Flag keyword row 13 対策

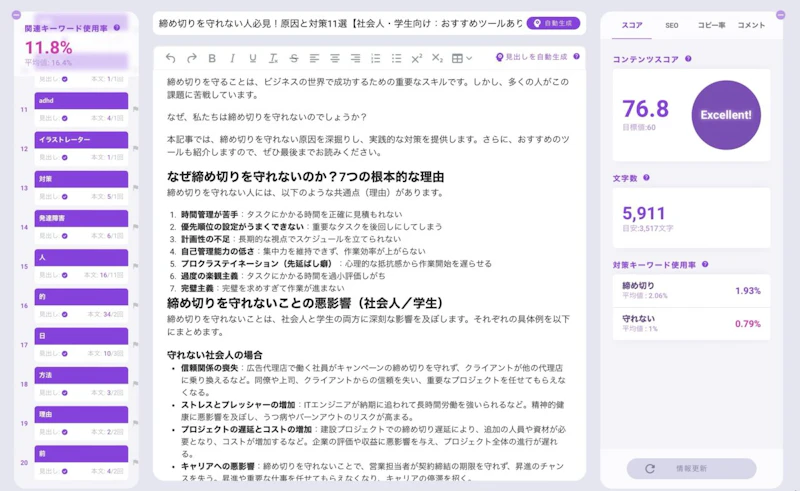point(135,187)
